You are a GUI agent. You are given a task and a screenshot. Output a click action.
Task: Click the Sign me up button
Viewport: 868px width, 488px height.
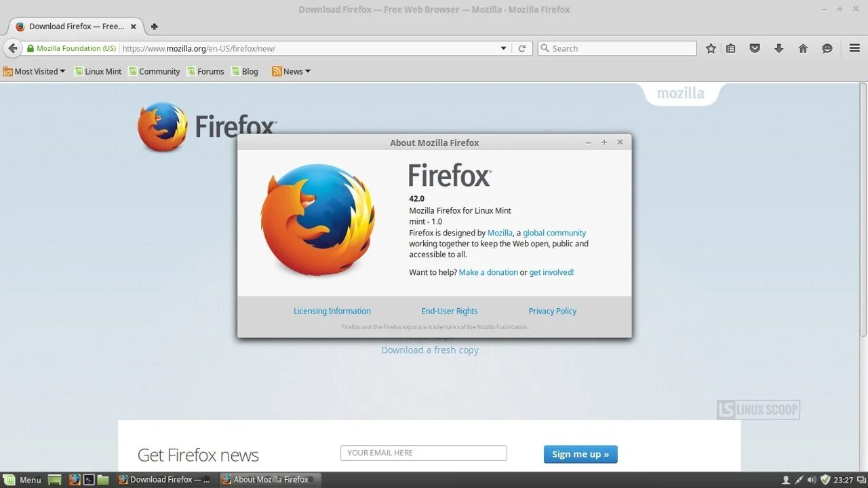pos(580,454)
